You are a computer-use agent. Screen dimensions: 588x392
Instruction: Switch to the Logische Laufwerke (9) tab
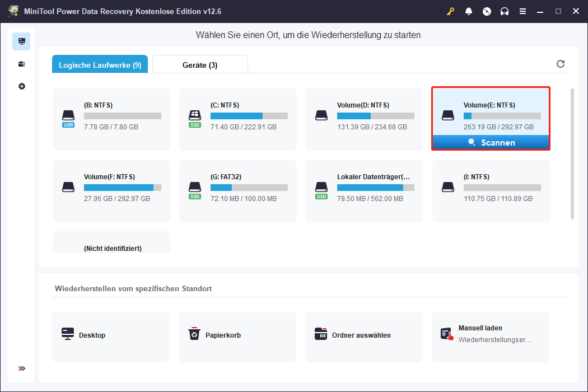coord(100,64)
